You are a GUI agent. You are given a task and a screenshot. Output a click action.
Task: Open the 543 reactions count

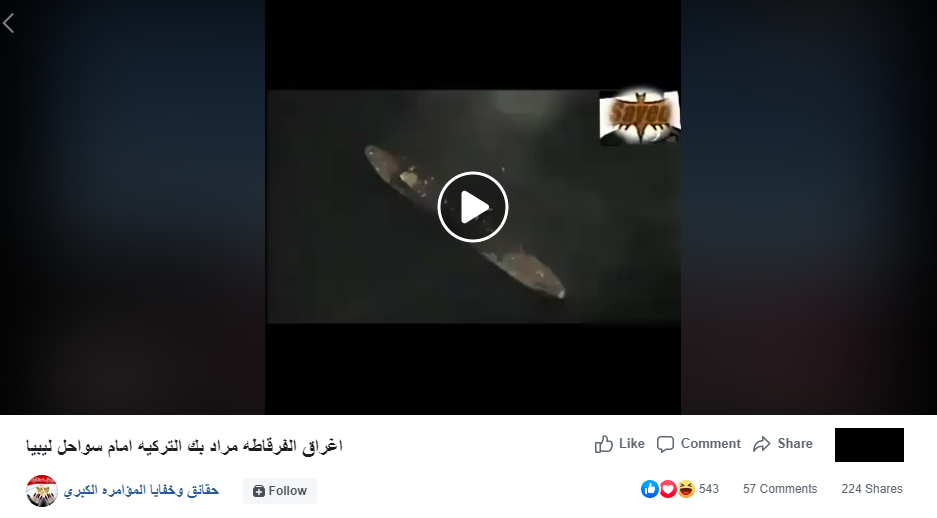click(x=709, y=489)
